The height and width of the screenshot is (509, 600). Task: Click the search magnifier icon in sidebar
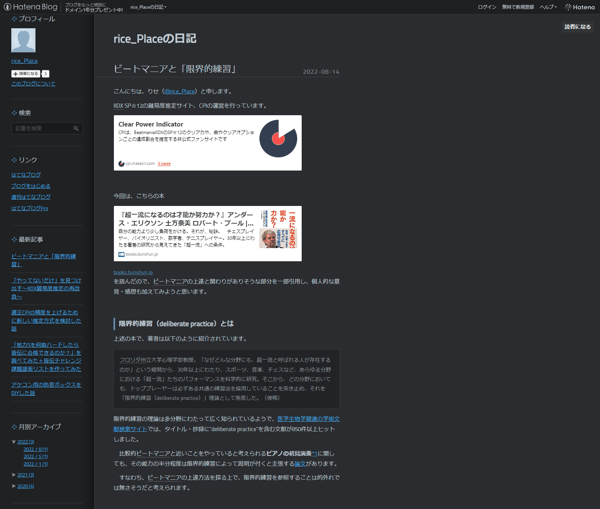pyautogui.click(x=76, y=129)
